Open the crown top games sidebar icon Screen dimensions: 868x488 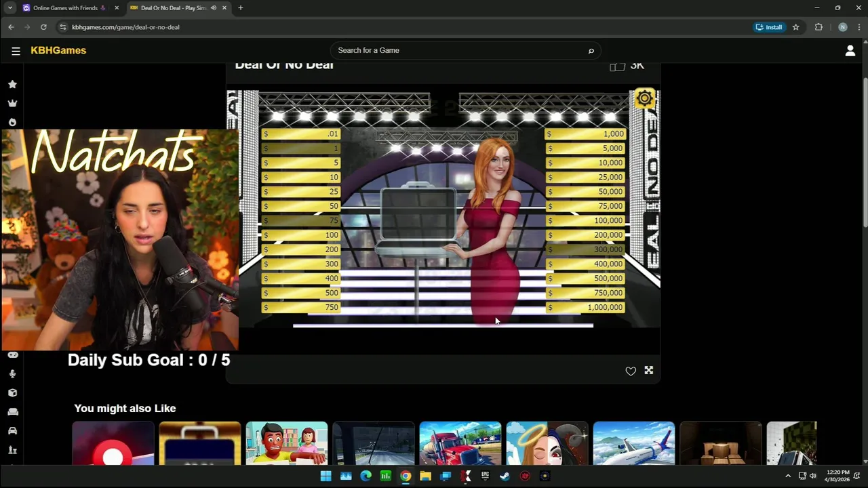(x=12, y=103)
